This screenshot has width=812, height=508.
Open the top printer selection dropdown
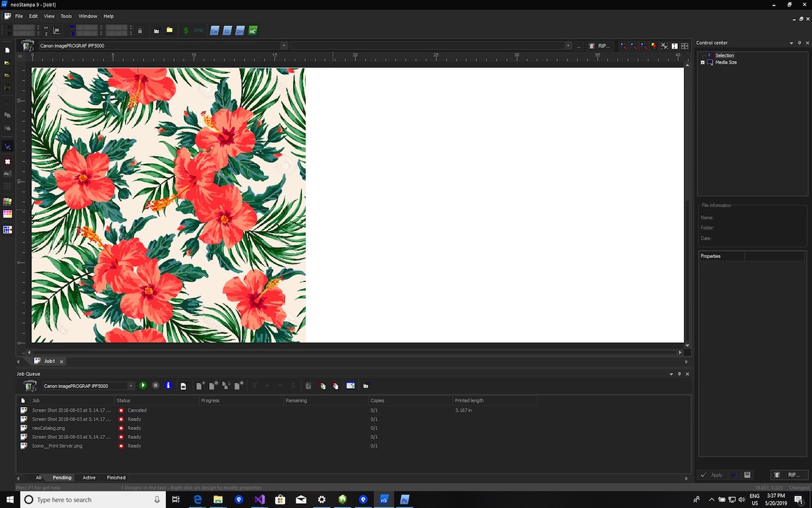284,46
